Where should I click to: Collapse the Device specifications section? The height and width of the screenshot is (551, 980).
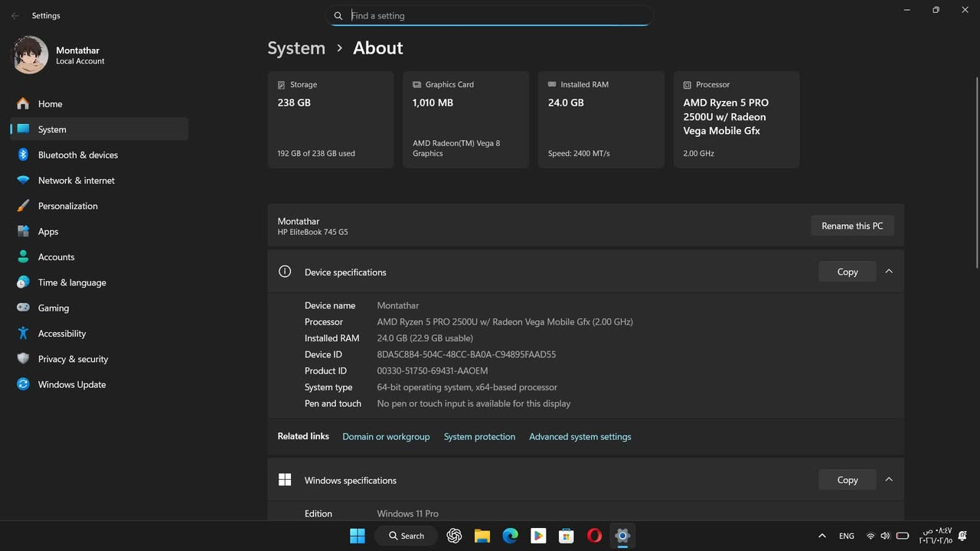pyautogui.click(x=889, y=272)
